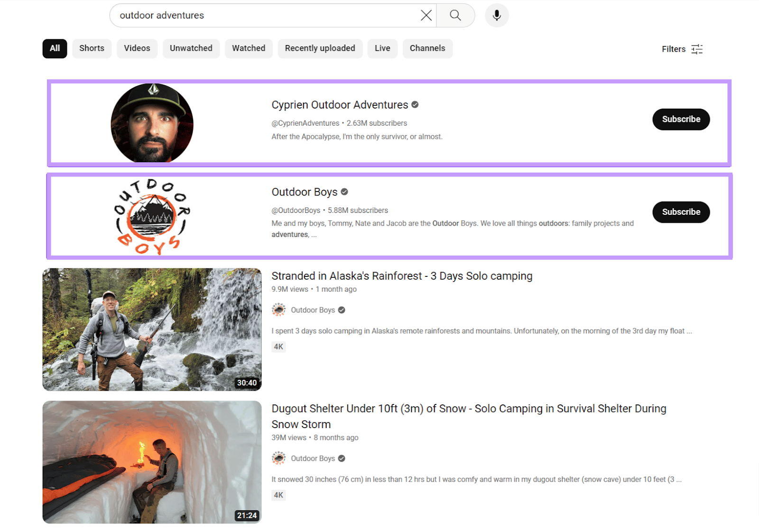Enable the Watched filter
This screenshot has height=532, width=759.
pos(249,48)
